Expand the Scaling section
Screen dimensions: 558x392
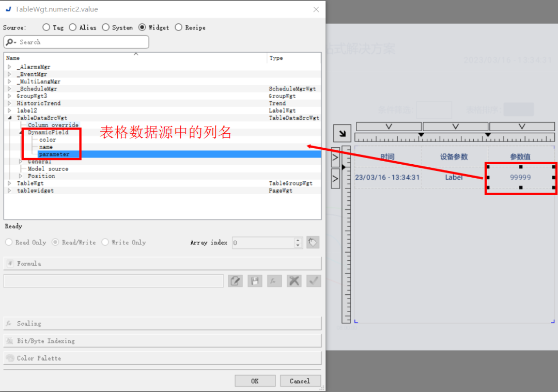pos(162,323)
